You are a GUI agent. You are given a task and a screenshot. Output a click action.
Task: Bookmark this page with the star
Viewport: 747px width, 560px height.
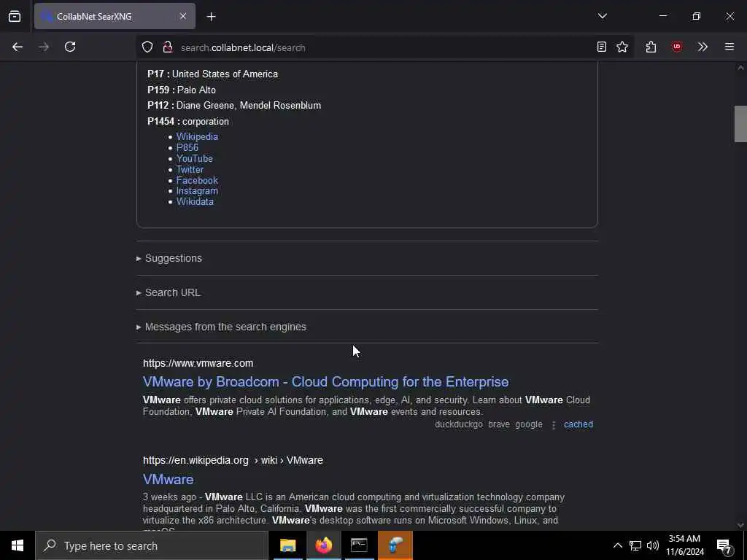point(622,47)
